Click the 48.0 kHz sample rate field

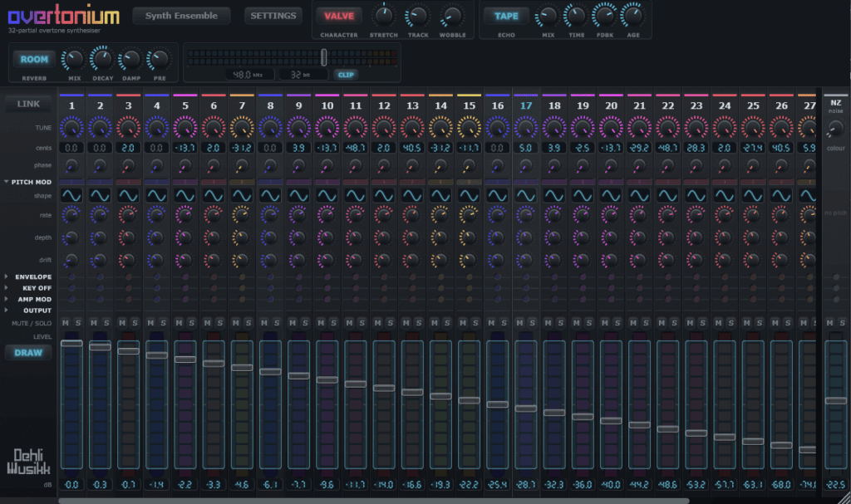249,75
